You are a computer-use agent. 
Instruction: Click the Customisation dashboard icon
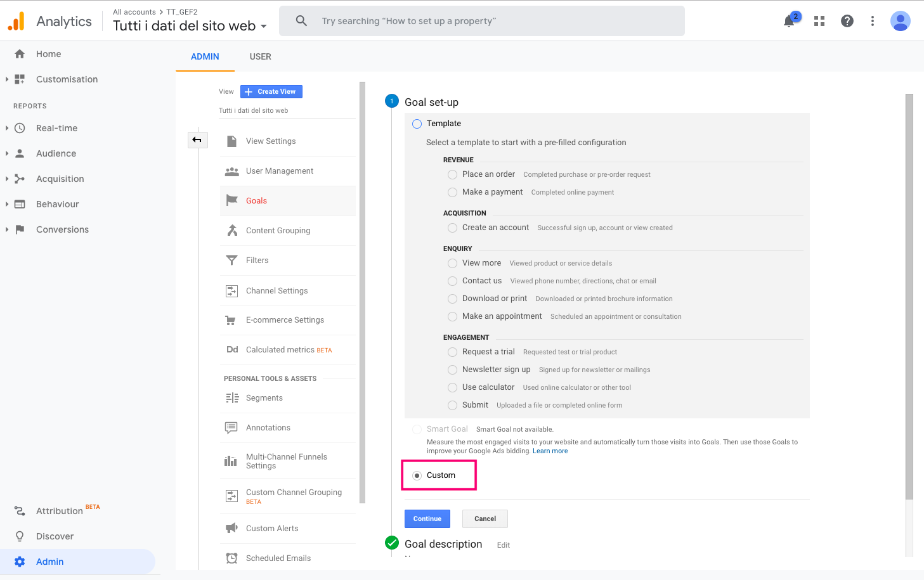[x=20, y=79]
